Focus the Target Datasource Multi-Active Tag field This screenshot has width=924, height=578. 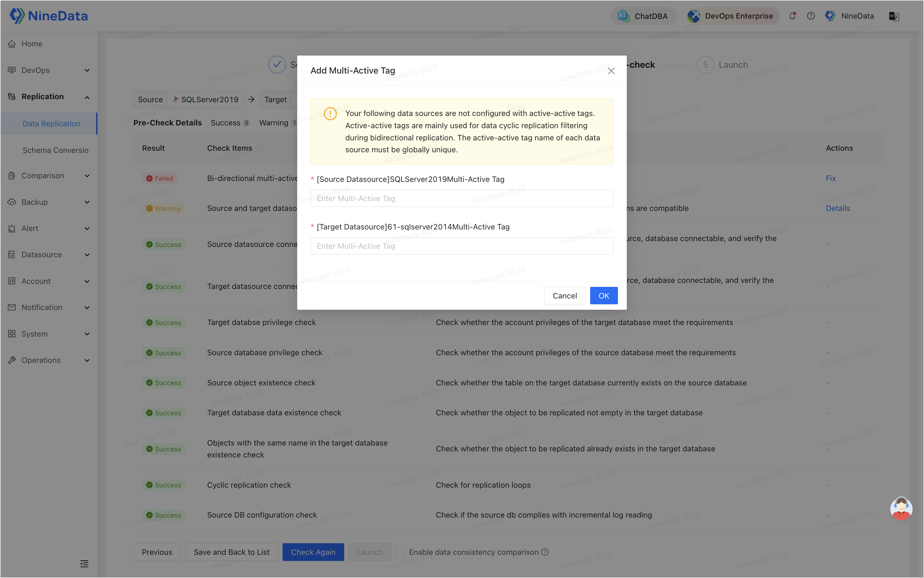pos(462,246)
